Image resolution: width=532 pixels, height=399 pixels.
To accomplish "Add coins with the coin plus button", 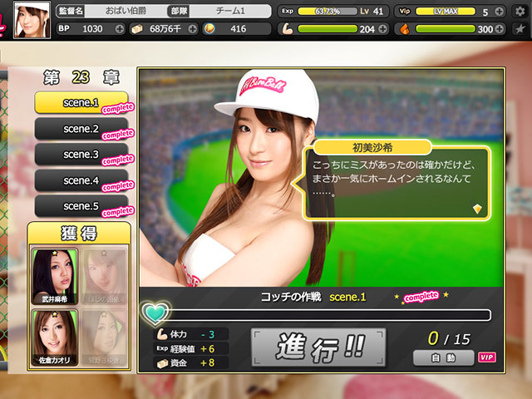I will [264, 29].
